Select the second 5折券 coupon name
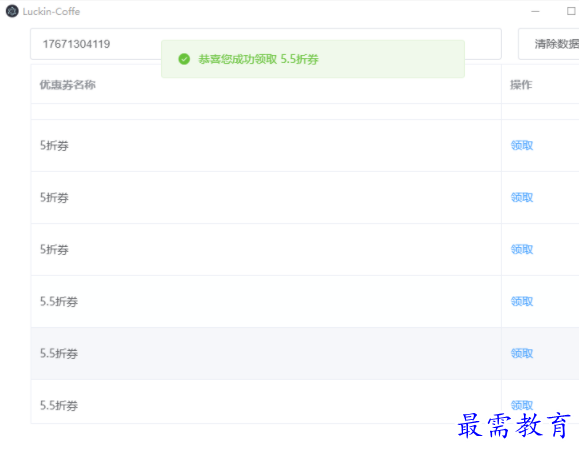The width and height of the screenshot is (579, 457). point(54,197)
